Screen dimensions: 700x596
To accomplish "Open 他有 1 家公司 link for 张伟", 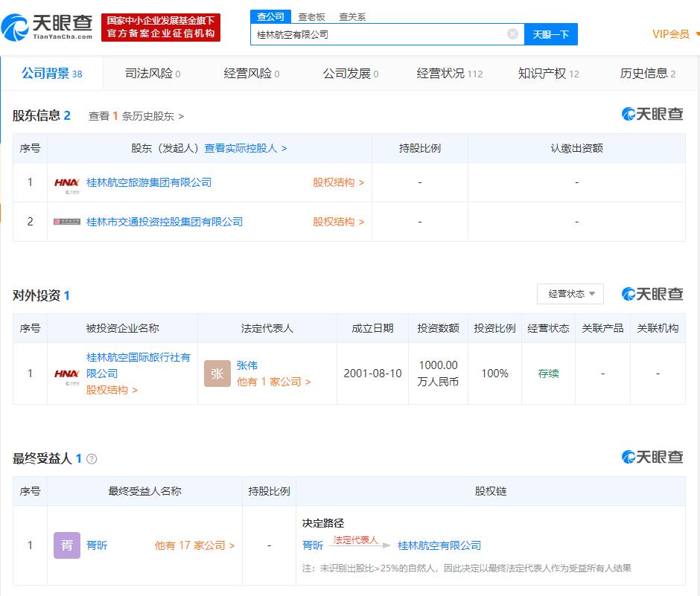I will click(273, 382).
